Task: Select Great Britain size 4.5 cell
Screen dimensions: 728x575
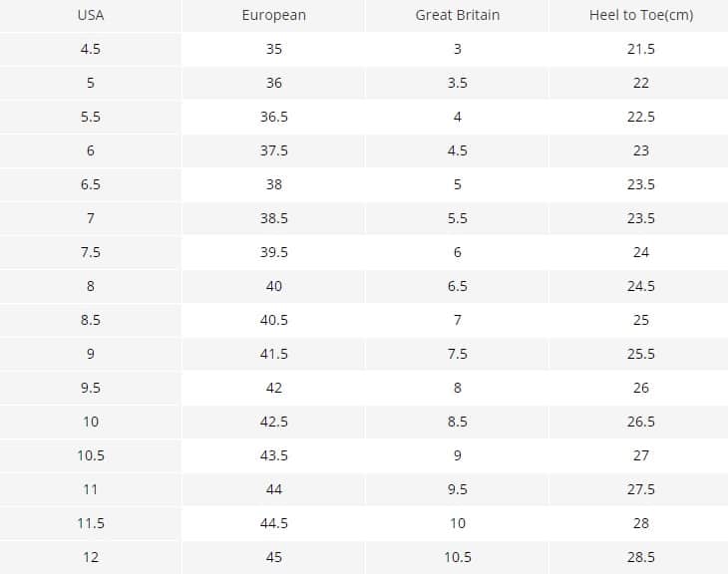Action: point(458,150)
